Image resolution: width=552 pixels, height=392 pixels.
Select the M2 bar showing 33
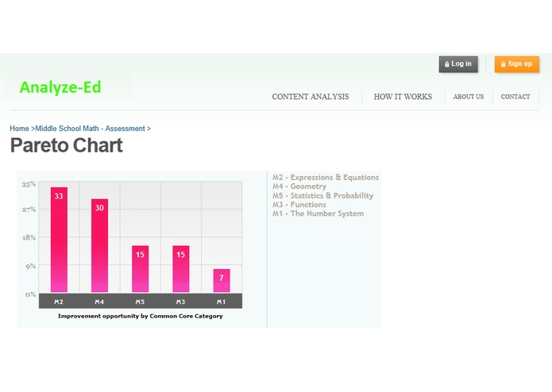[x=59, y=240]
